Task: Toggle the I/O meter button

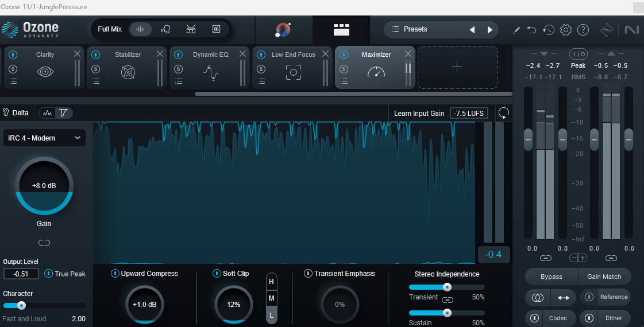Action: click(579, 54)
